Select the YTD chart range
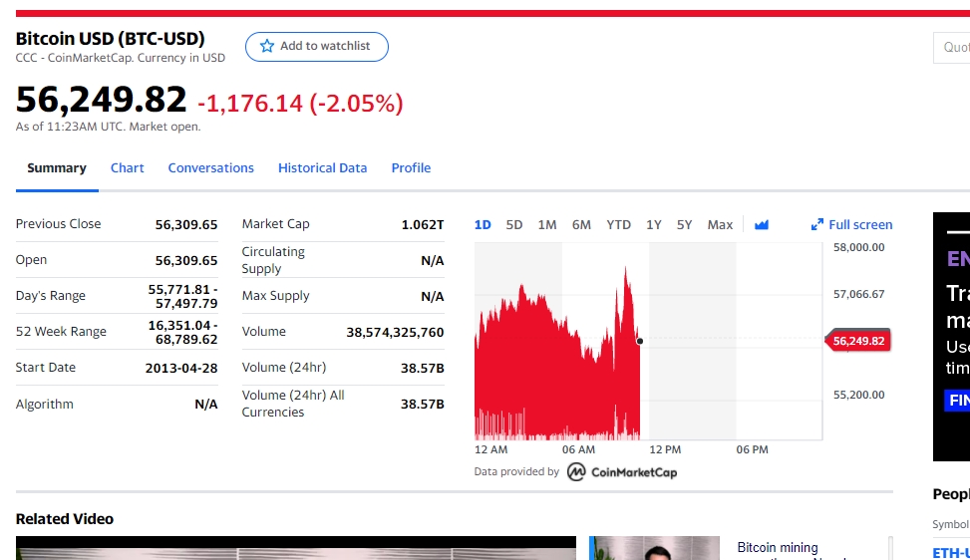 coord(619,225)
